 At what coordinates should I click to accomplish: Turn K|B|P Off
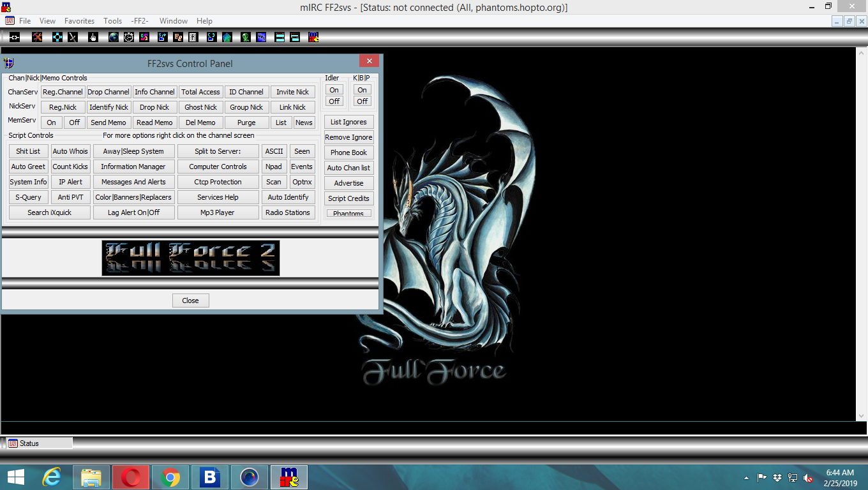click(362, 101)
